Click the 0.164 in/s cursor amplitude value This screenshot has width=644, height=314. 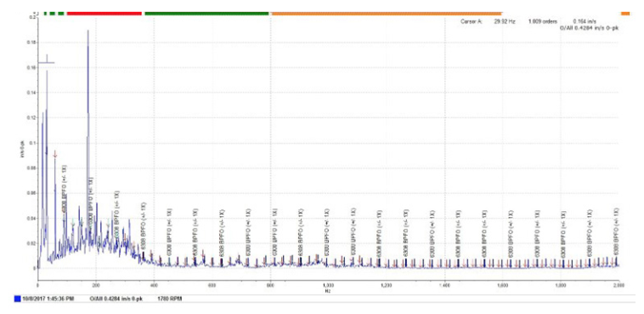[583, 20]
